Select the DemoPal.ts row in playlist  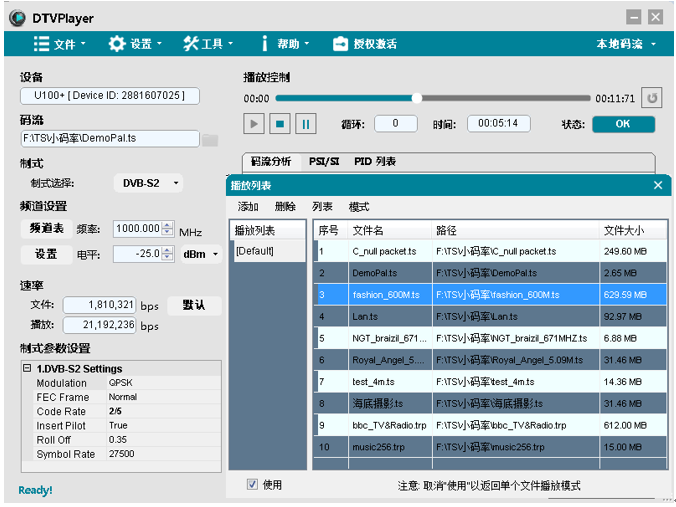click(490, 273)
